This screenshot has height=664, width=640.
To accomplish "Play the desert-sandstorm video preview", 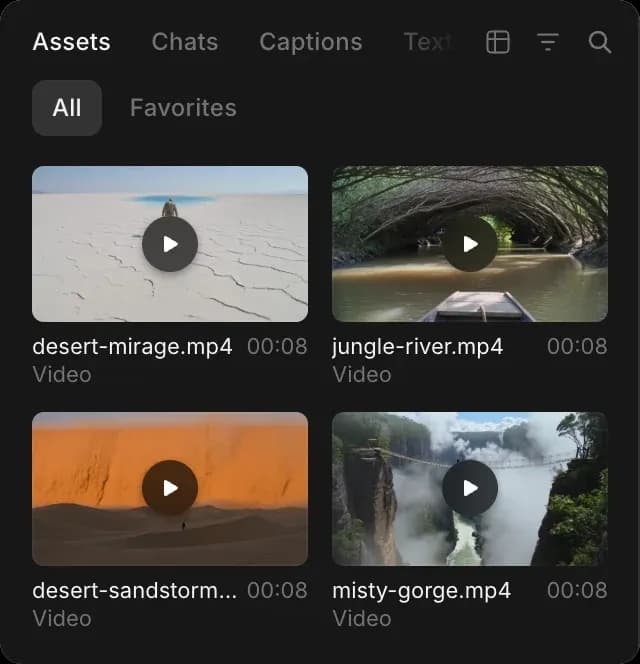I will tap(170, 488).
